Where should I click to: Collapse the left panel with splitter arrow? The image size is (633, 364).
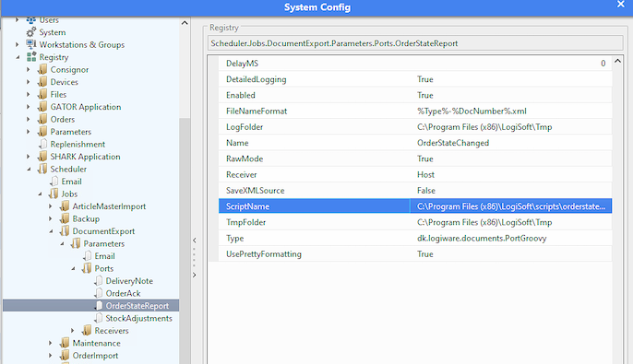pos(195,241)
